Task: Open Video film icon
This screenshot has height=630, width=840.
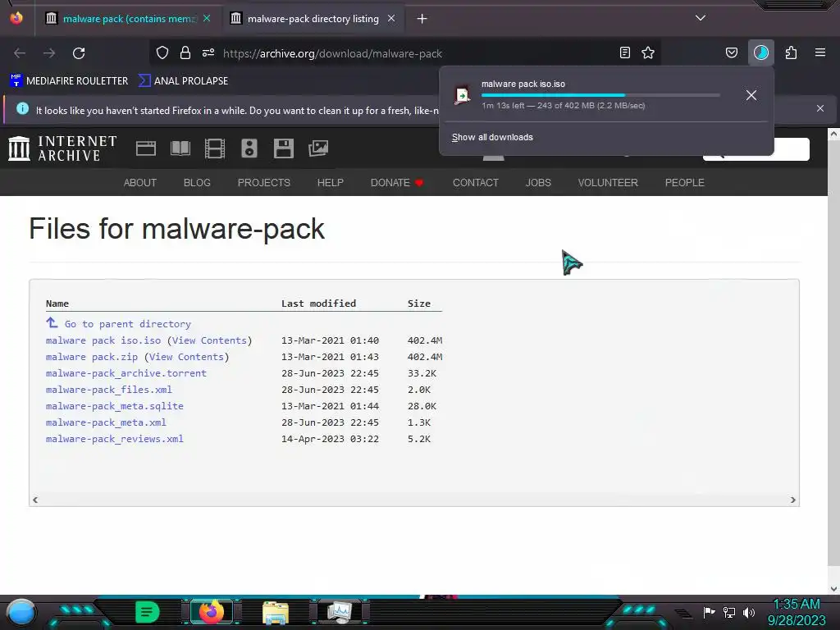Action: click(x=215, y=148)
